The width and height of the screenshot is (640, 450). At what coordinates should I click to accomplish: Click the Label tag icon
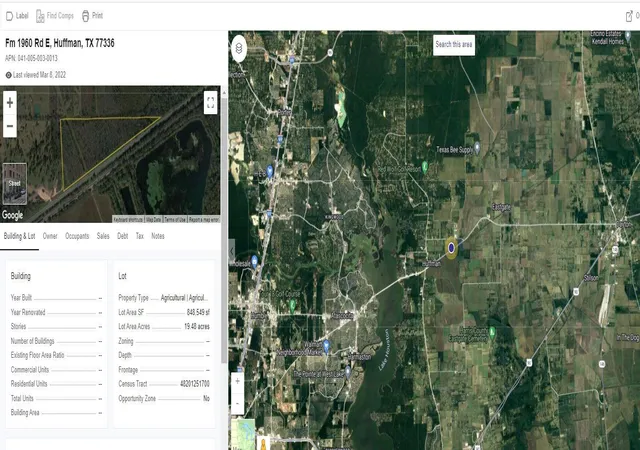tap(9, 16)
